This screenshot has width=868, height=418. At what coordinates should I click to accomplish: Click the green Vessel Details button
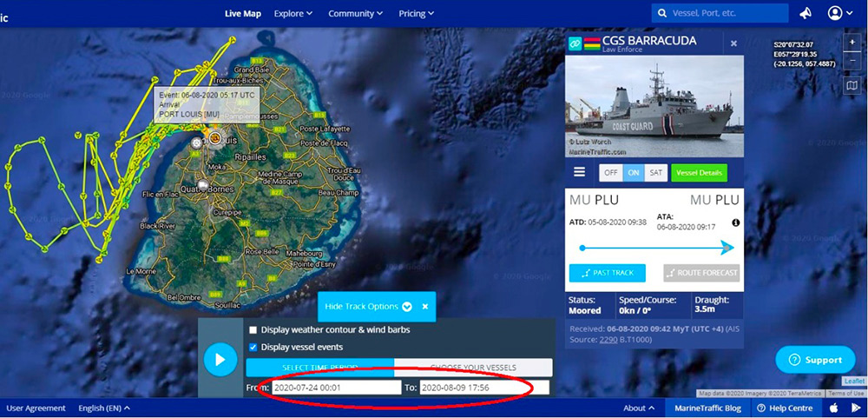(699, 172)
